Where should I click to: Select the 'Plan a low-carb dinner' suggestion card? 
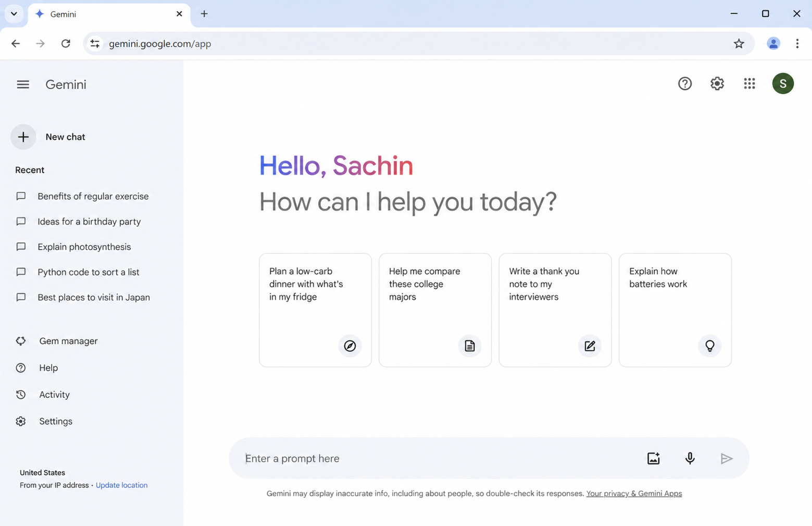point(315,310)
